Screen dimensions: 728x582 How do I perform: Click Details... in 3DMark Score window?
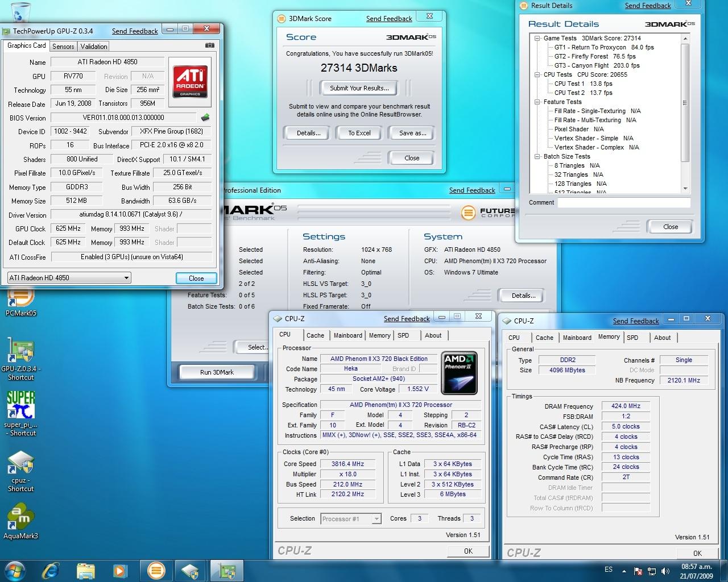(308, 133)
